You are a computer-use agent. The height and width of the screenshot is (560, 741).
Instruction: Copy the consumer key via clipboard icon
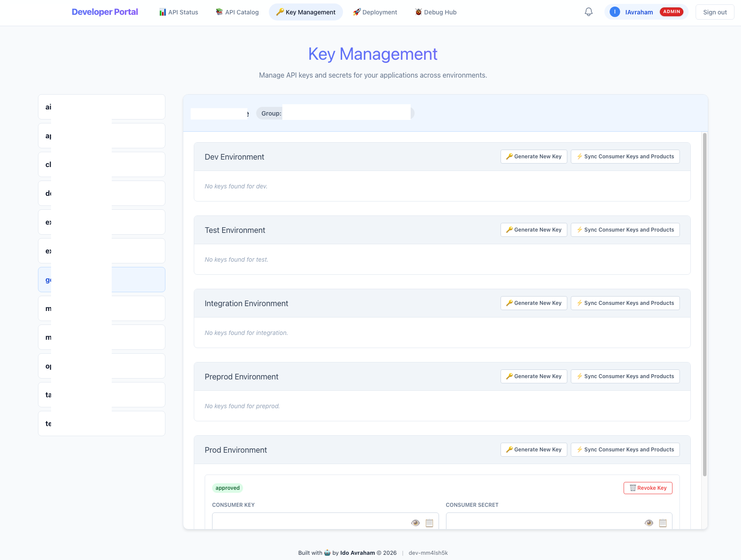tap(429, 522)
